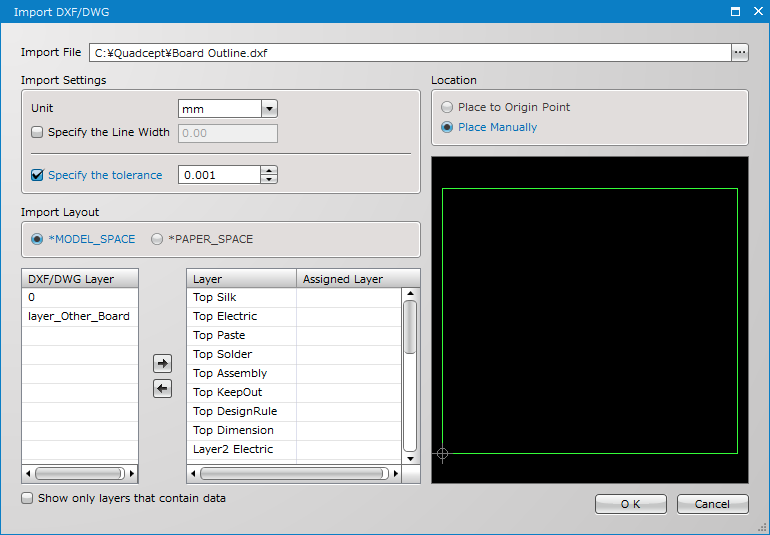This screenshot has height=535, width=770.
Task: Click the DXF layer list horizontal scrollbar thumb
Action: (x=80, y=474)
